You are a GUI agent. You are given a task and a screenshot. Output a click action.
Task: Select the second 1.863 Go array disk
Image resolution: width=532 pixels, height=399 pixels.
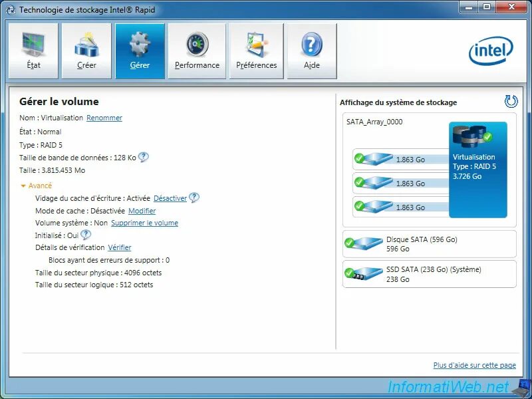[401, 184]
